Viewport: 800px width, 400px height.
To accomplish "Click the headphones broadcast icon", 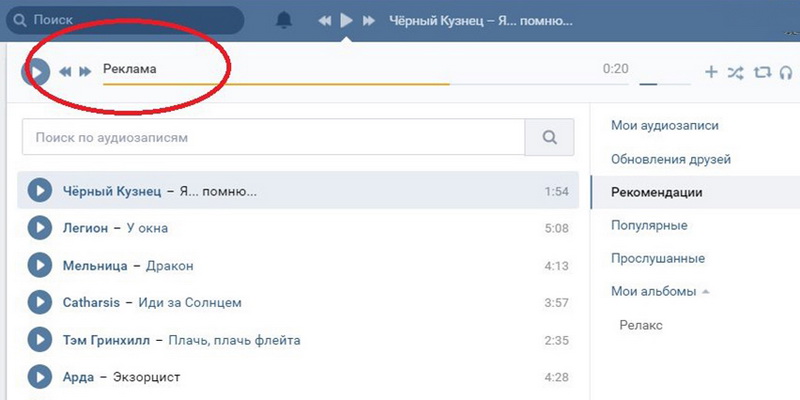I will coord(786,72).
